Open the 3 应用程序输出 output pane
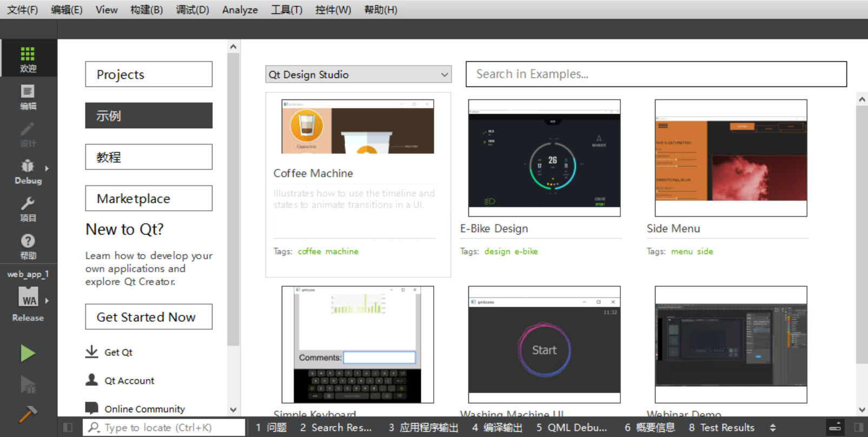This screenshot has height=437, width=868. (423, 427)
